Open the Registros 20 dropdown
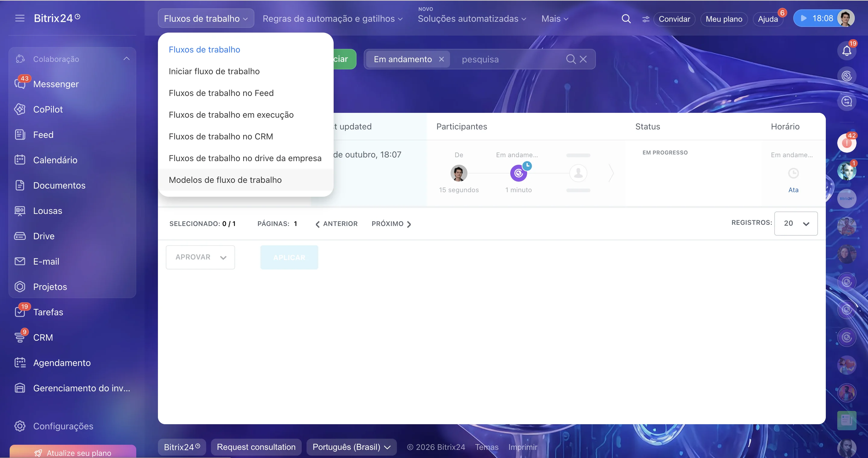Viewport: 868px width, 458px height. click(796, 223)
